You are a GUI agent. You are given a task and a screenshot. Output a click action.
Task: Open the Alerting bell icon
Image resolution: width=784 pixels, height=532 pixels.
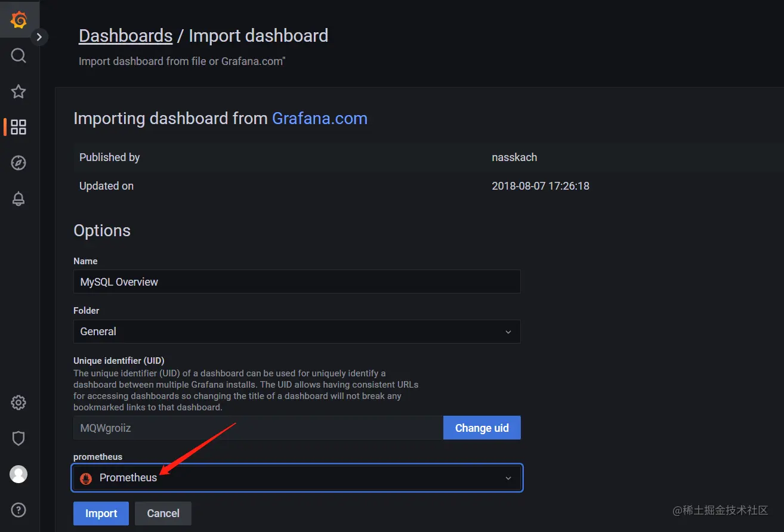(x=19, y=199)
